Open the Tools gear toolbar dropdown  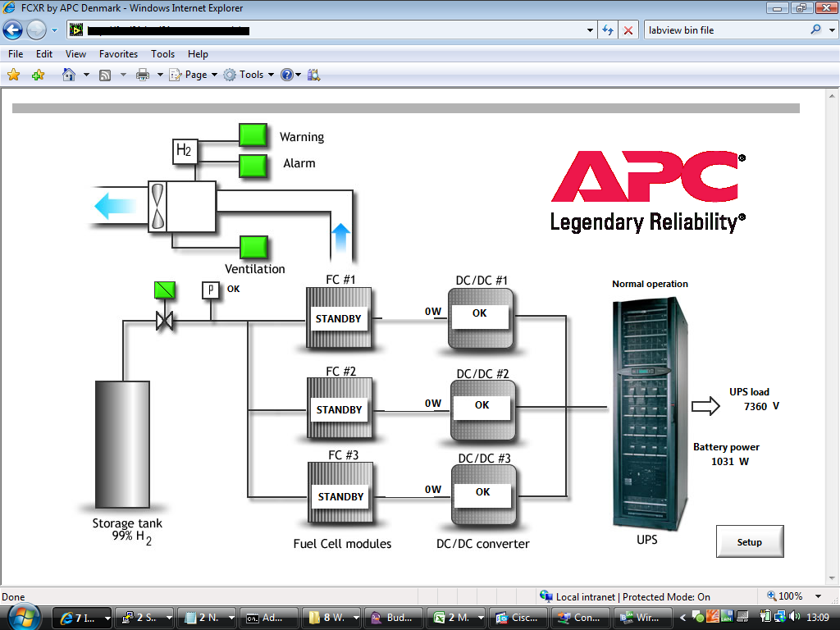[x=249, y=75]
